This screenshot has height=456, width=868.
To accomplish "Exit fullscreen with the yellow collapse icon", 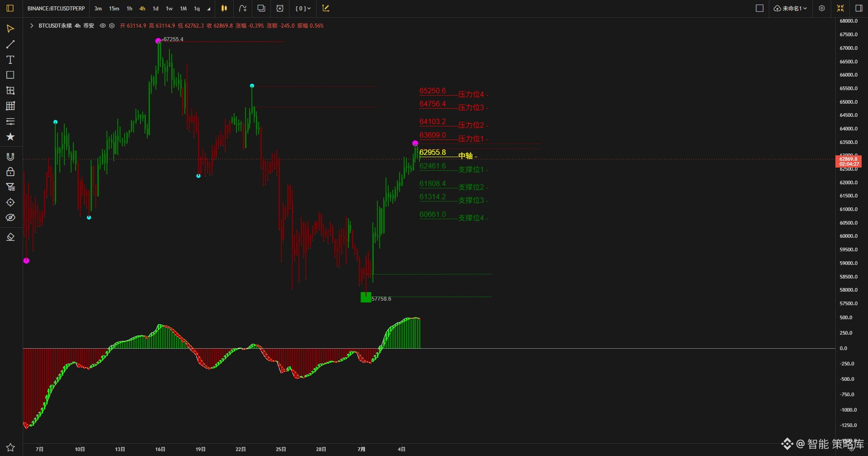I will click(x=840, y=8).
